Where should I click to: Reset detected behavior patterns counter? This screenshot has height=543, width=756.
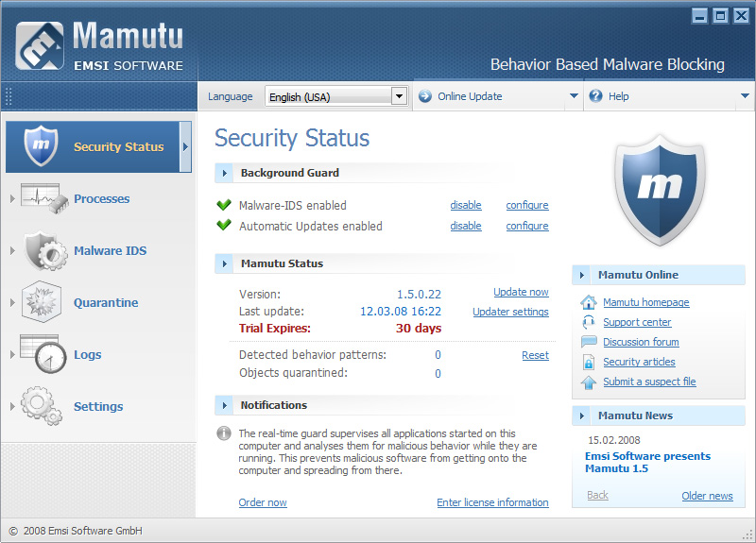click(x=535, y=355)
